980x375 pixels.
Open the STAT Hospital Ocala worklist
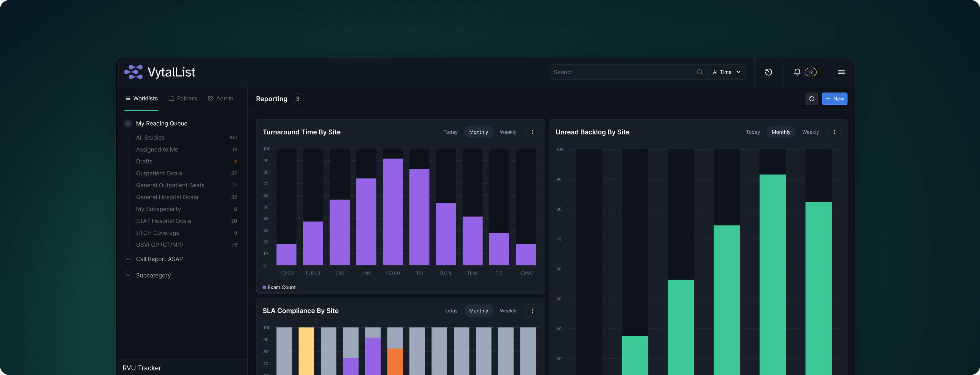[163, 221]
